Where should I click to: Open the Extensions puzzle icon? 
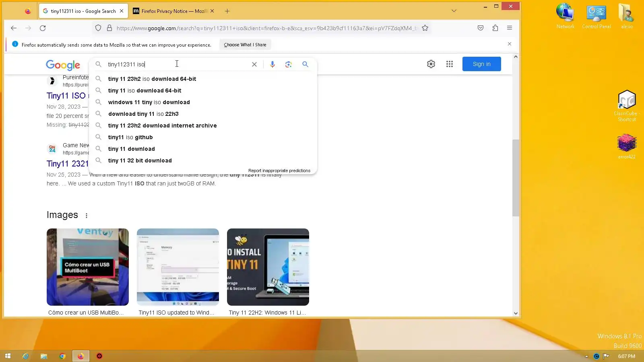tap(495, 28)
